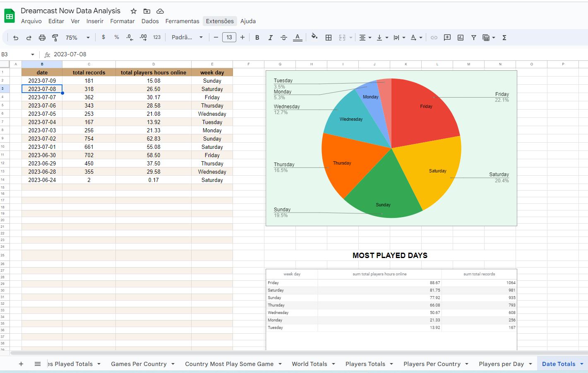This screenshot has height=373, width=588.
Task: Open the merge cells options arrow
Action: [351, 38]
